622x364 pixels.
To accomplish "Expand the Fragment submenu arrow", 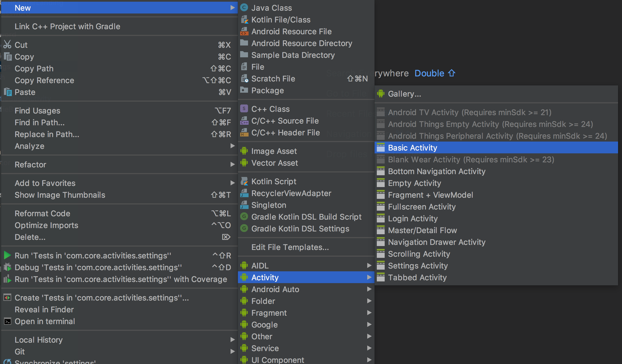I will (x=369, y=313).
